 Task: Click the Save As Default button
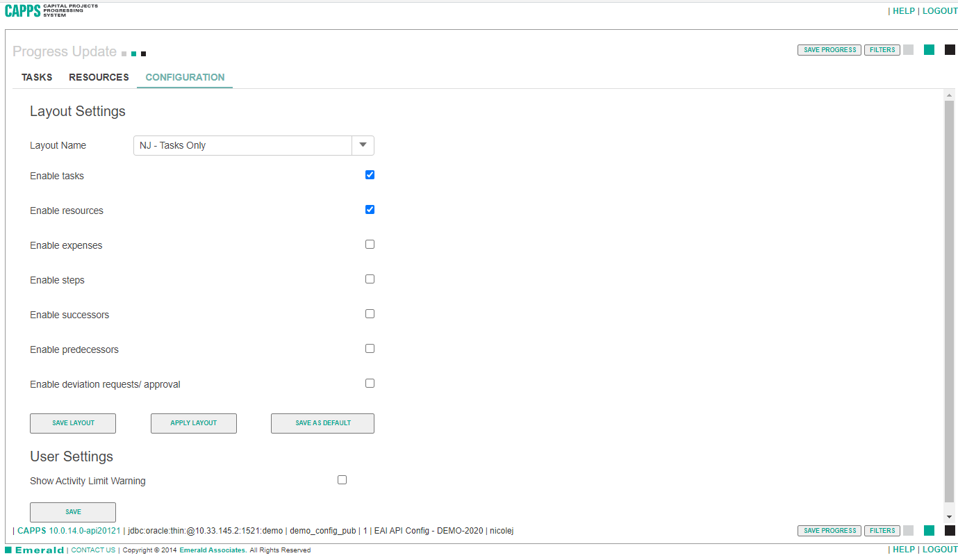click(322, 423)
